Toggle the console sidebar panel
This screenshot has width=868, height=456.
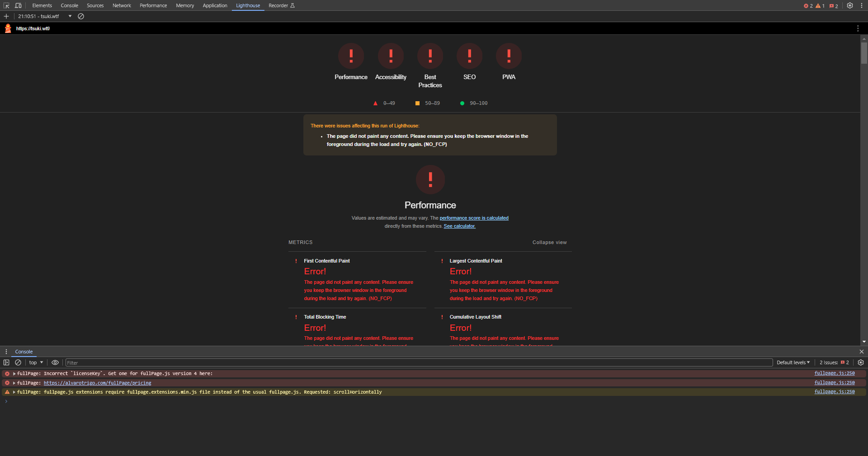coord(6,362)
